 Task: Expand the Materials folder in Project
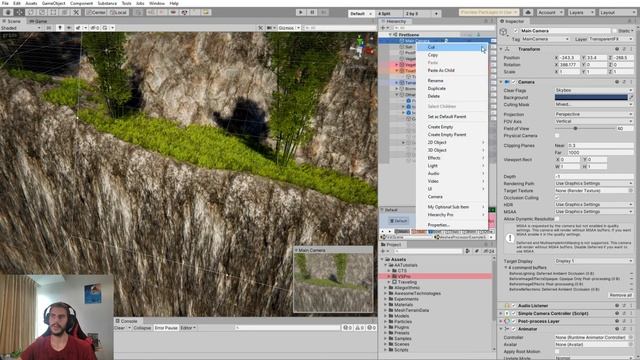[386, 304]
